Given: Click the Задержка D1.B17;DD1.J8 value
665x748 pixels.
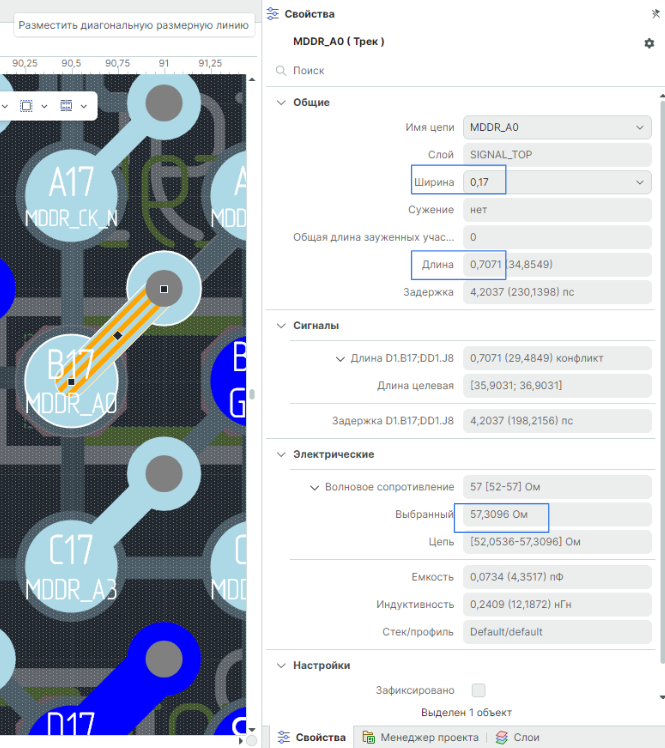Looking at the screenshot, I should (557, 421).
